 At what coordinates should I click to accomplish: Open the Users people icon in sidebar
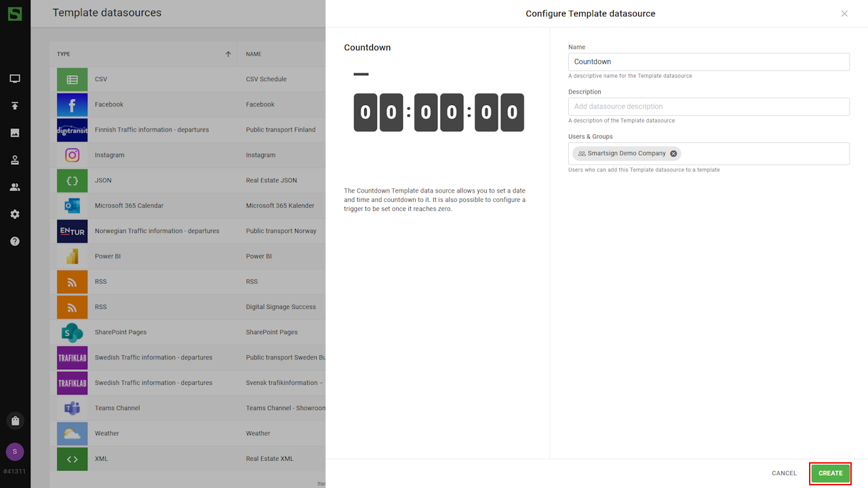click(x=15, y=187)
